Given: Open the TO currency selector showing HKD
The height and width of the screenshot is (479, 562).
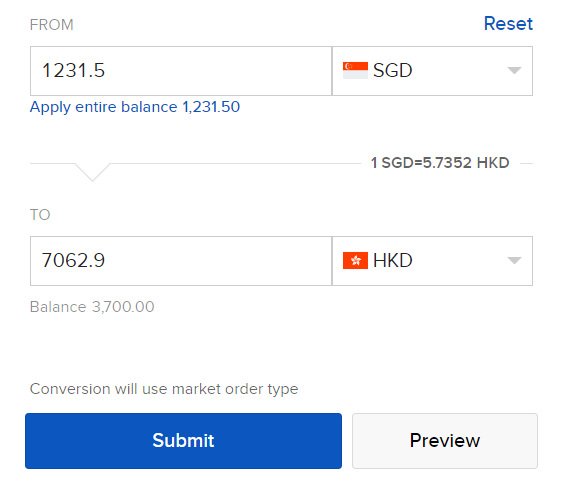Looking at the screenshot, I should point(432,261).
